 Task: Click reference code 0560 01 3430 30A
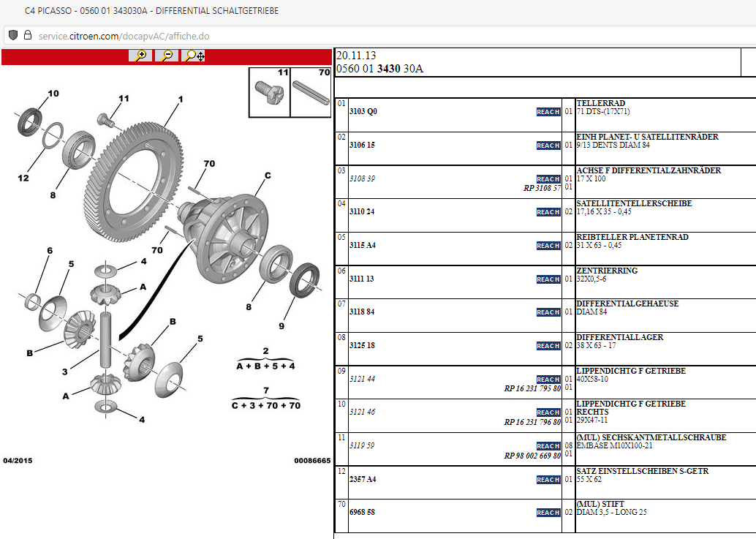pos(379,69)
